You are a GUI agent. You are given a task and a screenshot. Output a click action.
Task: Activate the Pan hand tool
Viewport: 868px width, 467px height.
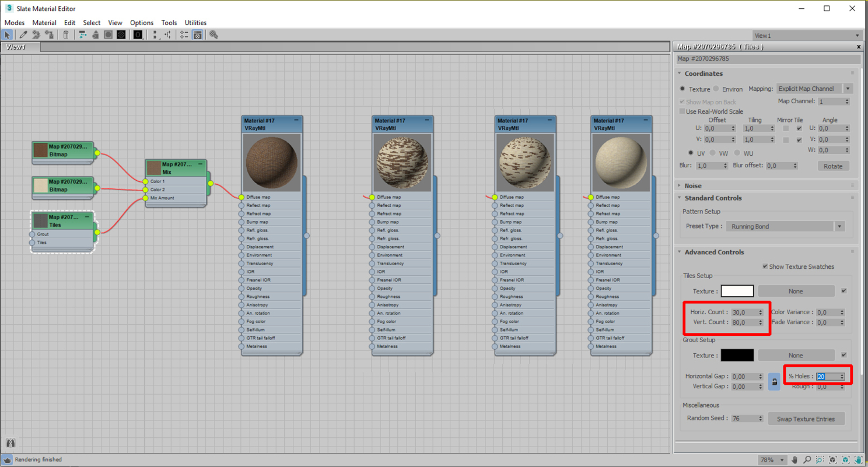tap(796, 460)
